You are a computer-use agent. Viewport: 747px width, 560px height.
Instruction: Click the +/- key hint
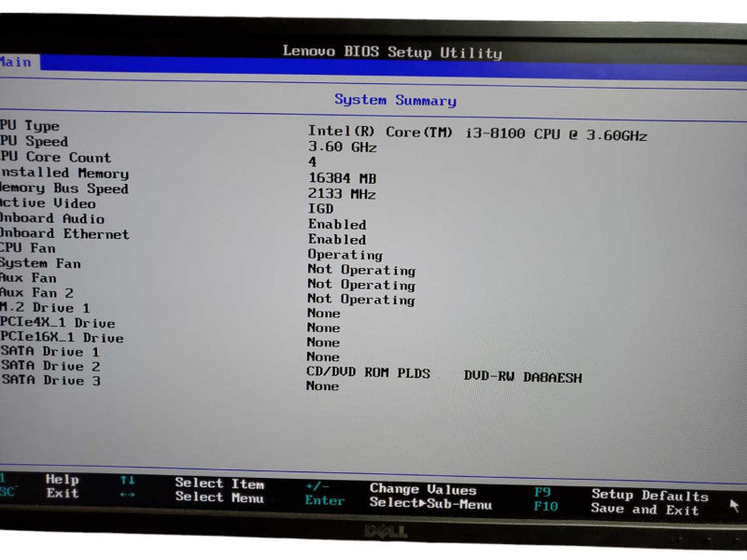[317, 486]
